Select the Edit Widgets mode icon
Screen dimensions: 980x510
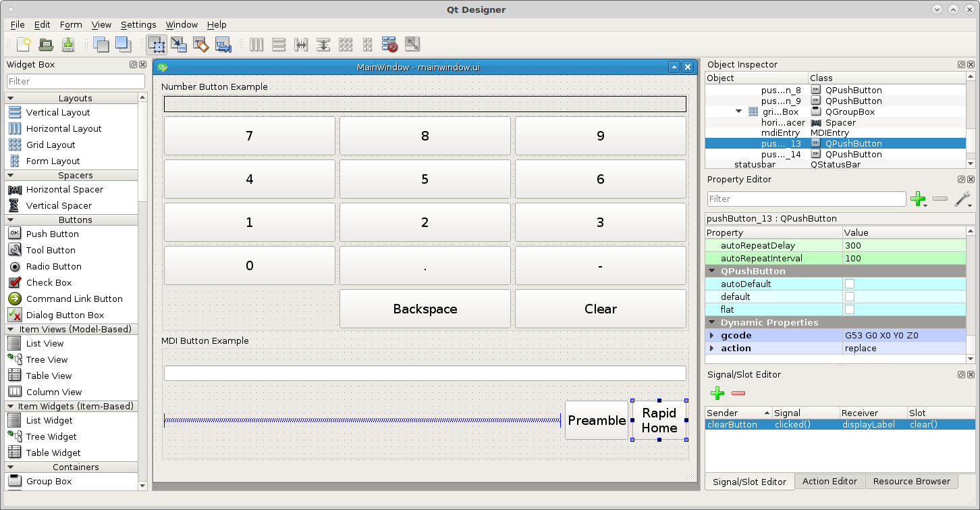point(157,45)
